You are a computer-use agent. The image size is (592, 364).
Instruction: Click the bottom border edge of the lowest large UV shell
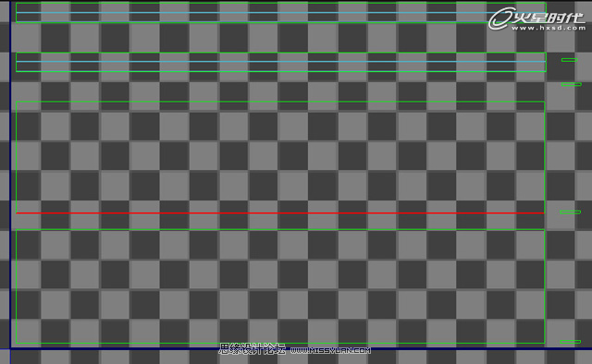pos(280,343)
